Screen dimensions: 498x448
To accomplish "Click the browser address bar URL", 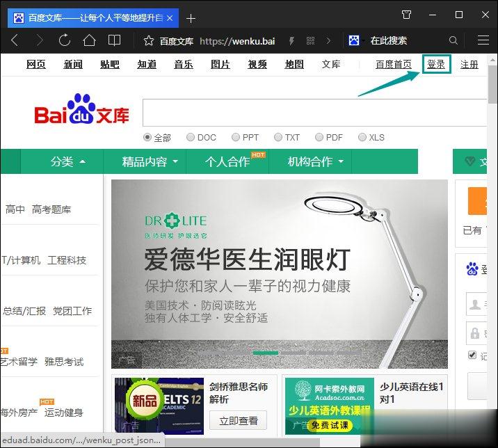I will [x=237, y=40].
